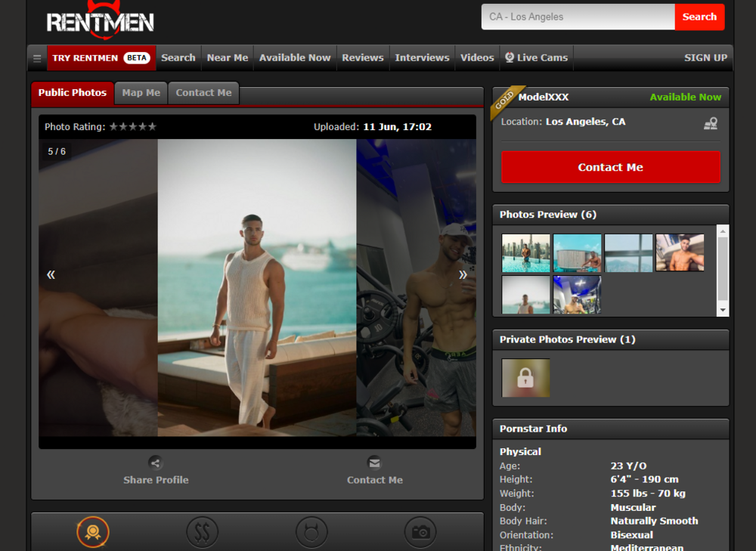Image resolution: width=756 pixels, height=551 pixels.
Task: Open Live Cams in navigation bar
Action: pyautogui.click(x=536, y=57)
